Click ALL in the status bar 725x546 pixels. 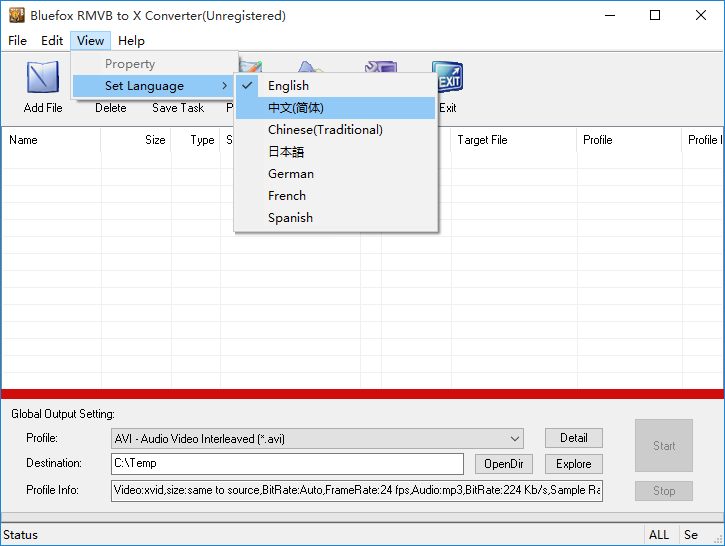click(659, 535)
